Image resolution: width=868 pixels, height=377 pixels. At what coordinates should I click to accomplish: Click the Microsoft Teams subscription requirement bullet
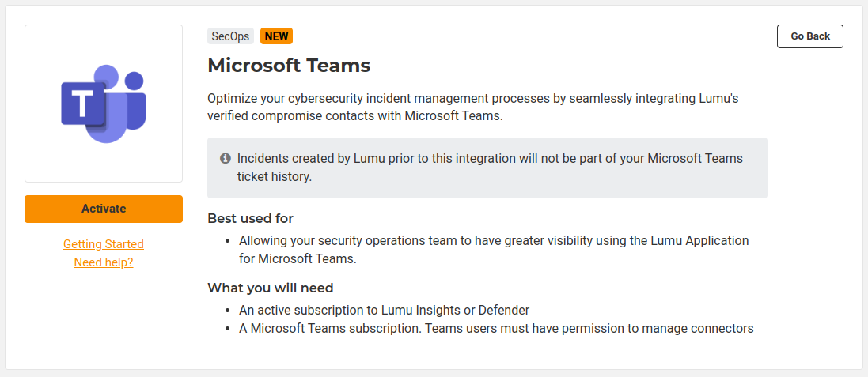click(x=495, y=328)
